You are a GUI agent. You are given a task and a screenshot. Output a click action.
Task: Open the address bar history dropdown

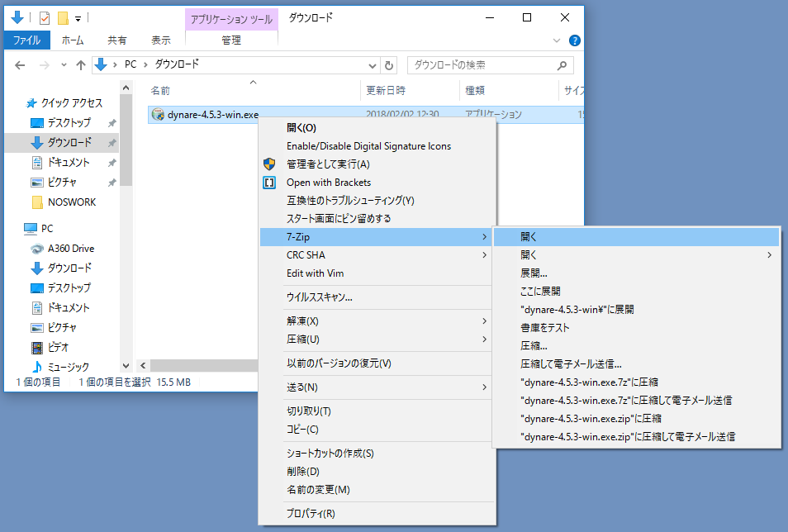click(x=372, y=65)
